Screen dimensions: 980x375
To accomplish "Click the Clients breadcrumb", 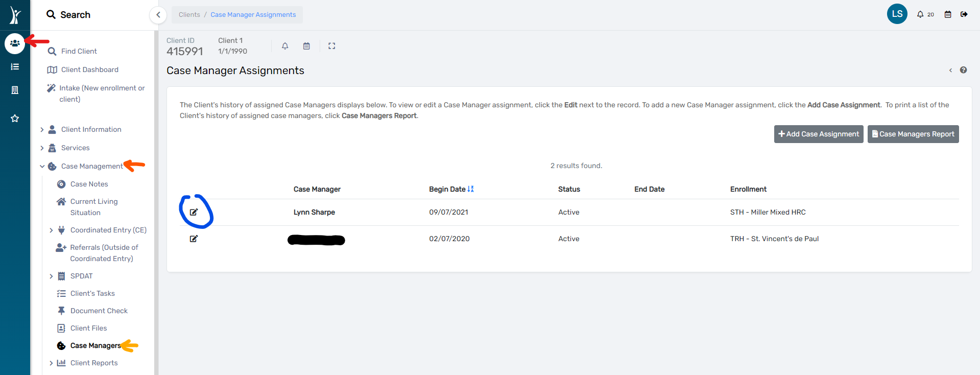I will [189, 15].
